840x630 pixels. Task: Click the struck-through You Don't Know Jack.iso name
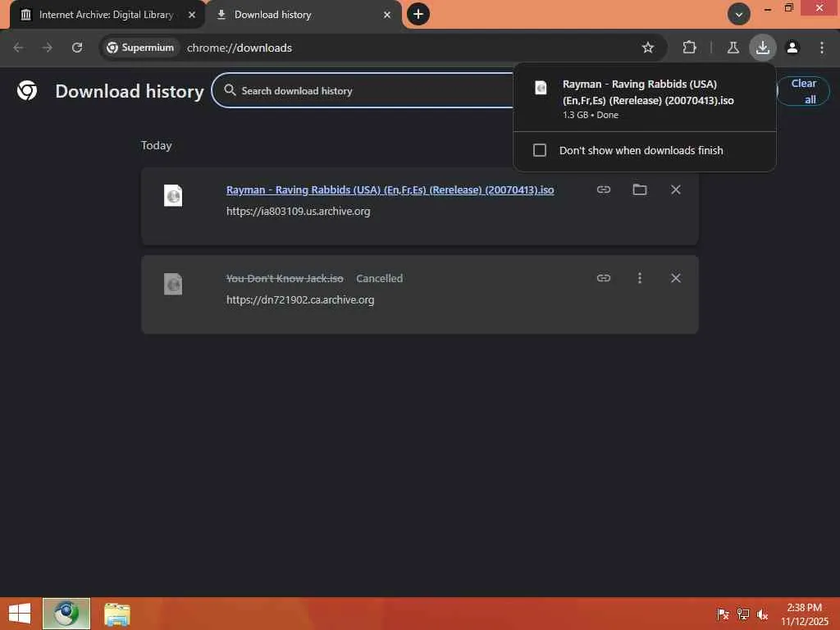click(x=285, y=278)
